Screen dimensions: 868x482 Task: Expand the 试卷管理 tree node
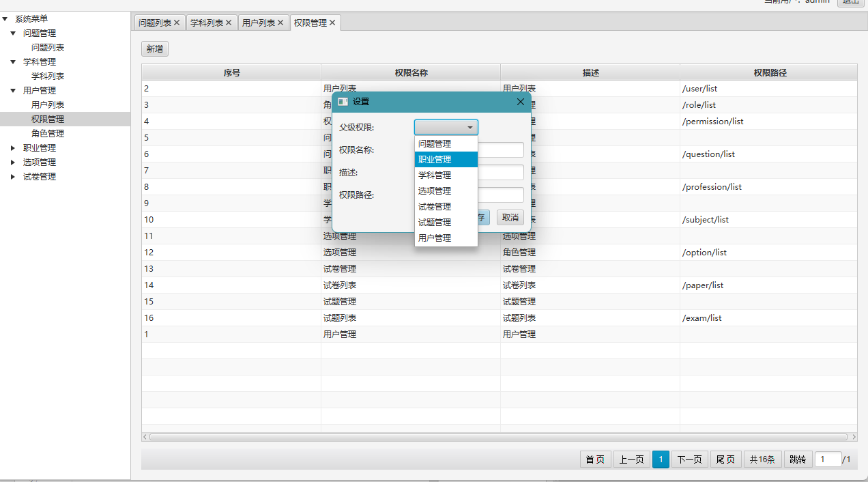tap(13, 177)
